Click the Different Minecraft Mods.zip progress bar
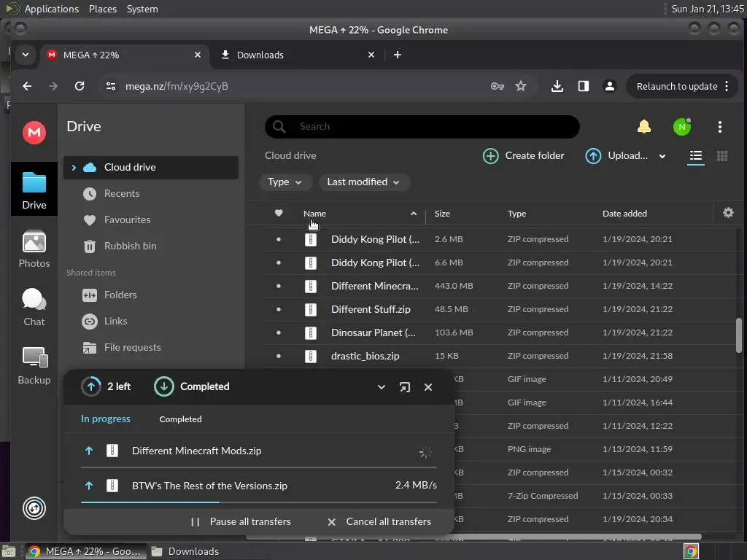The height and width of the screenshot is (560, 747). pos(259,467)
